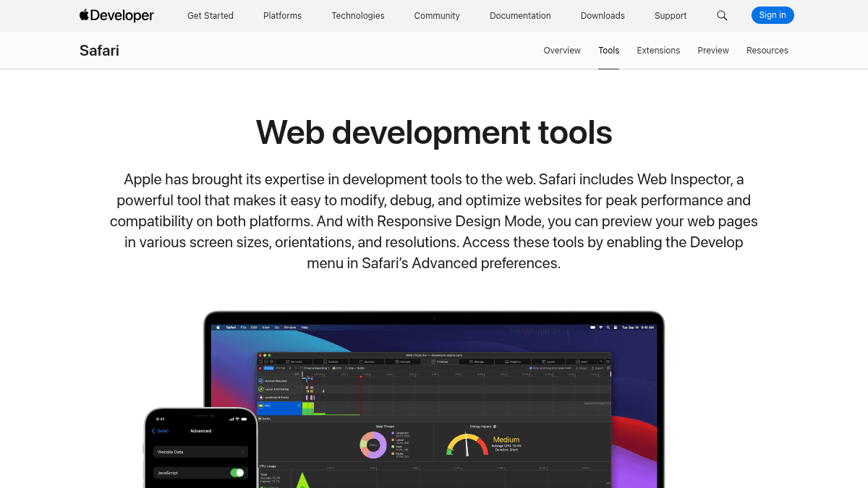
Task: Select the Console tab in Web Inspector
Action: 329,361
